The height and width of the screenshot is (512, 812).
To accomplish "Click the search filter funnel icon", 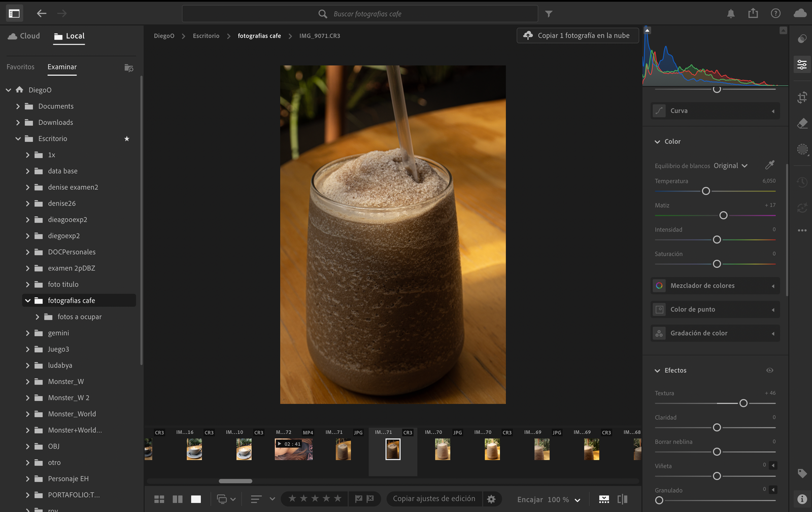I will coord(549,14).
